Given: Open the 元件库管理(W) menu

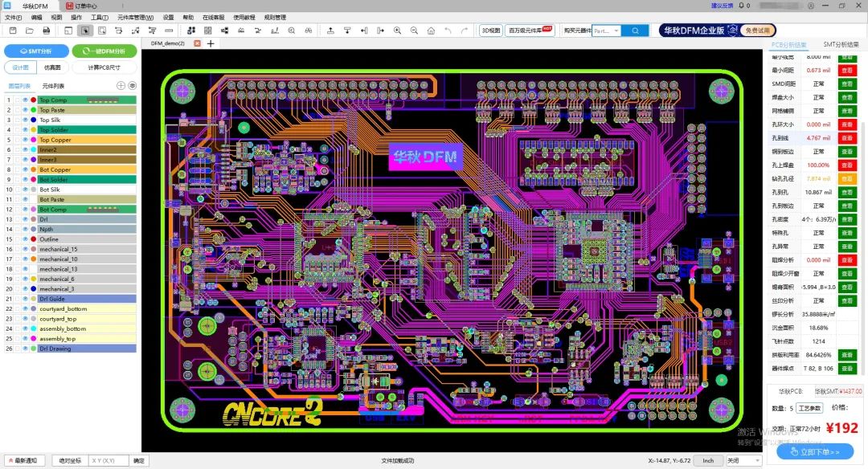Looking at the screenshot, I should pyautogui.click(x=135, y=17).
